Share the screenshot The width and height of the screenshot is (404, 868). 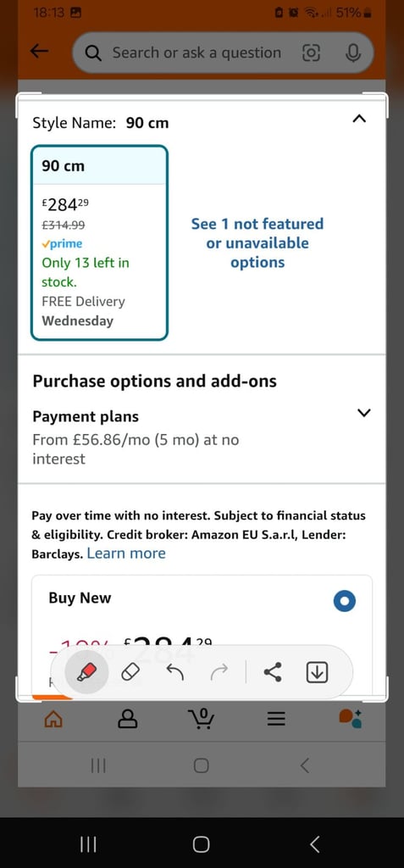click(272, 673)
